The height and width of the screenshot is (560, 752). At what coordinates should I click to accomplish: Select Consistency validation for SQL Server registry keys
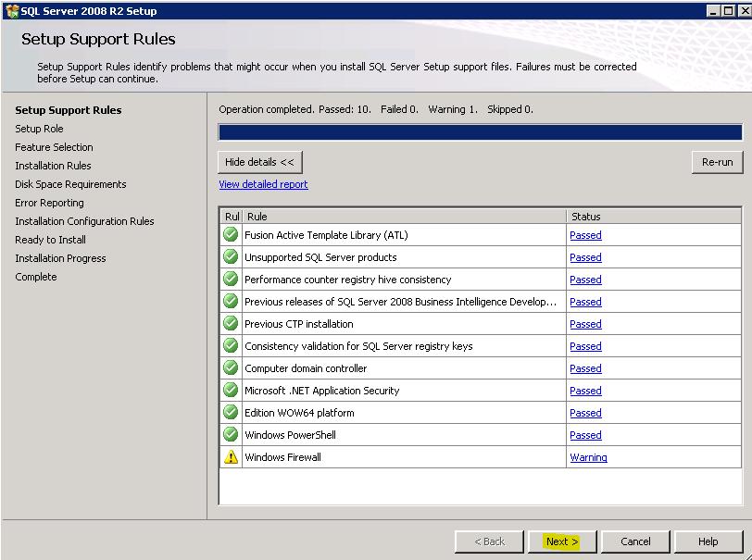(x=358, y=346)
